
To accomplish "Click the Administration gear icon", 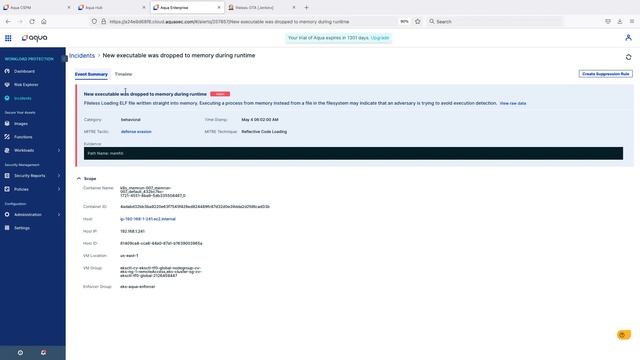I will (7, 214).
